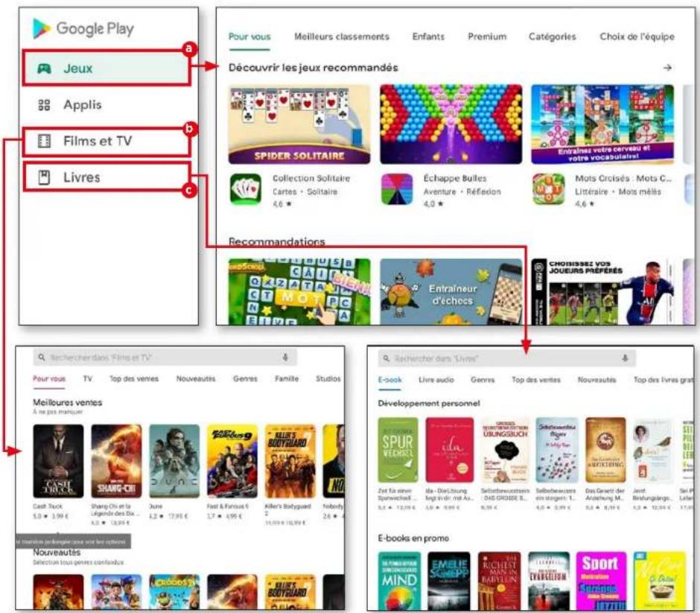The height and width of the screenshot is (613, 700).
Task: Select the Nouveautés tab in Livres
Action: click(x=597, y=380)
